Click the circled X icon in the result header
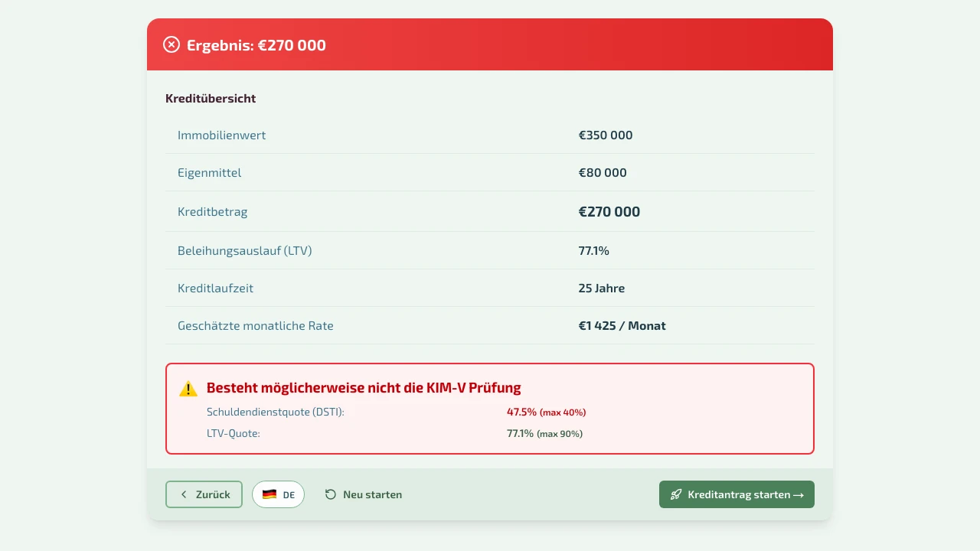Viewport: 980px width, 551px height. point(171,45)
